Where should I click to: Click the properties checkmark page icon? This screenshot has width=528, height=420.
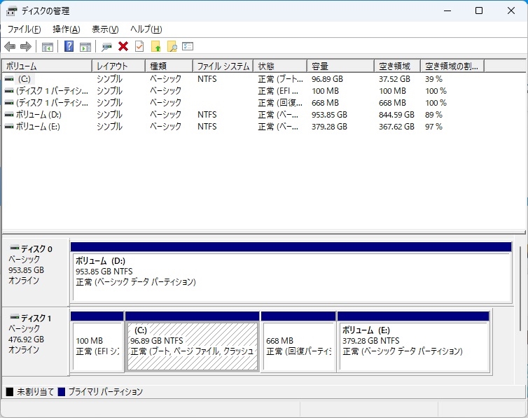(x=139, y=47)
